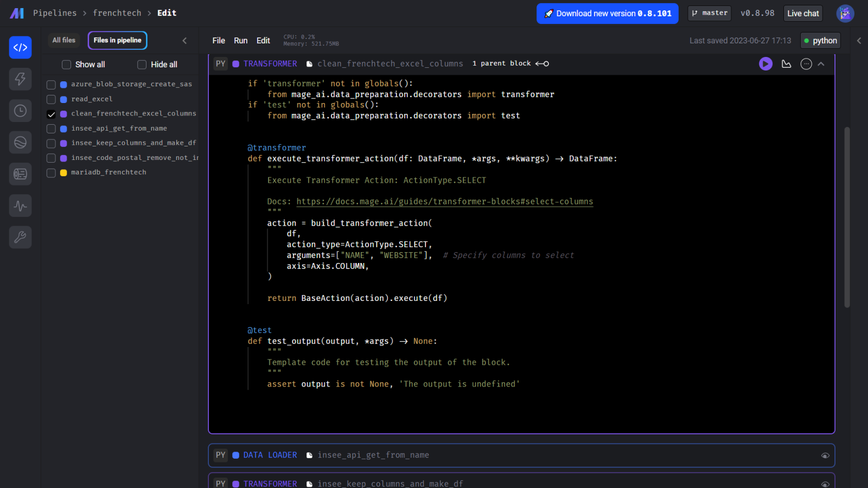Open the docs.mage.ai select-columns link
The height and width of the screenshot is (488, 868).
[444, 202]
